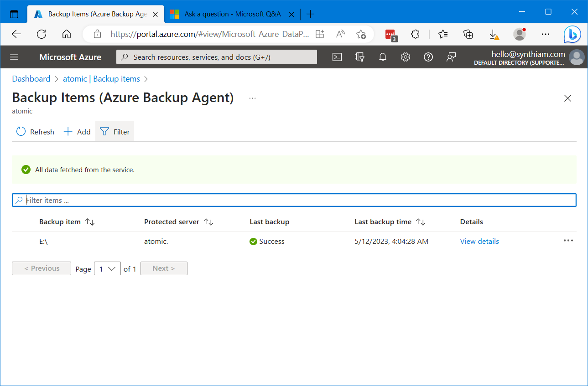The width and height of the screenshot is (588, 386).
Task: Click the browser address bar URL
Action: [x=210, y=34]
